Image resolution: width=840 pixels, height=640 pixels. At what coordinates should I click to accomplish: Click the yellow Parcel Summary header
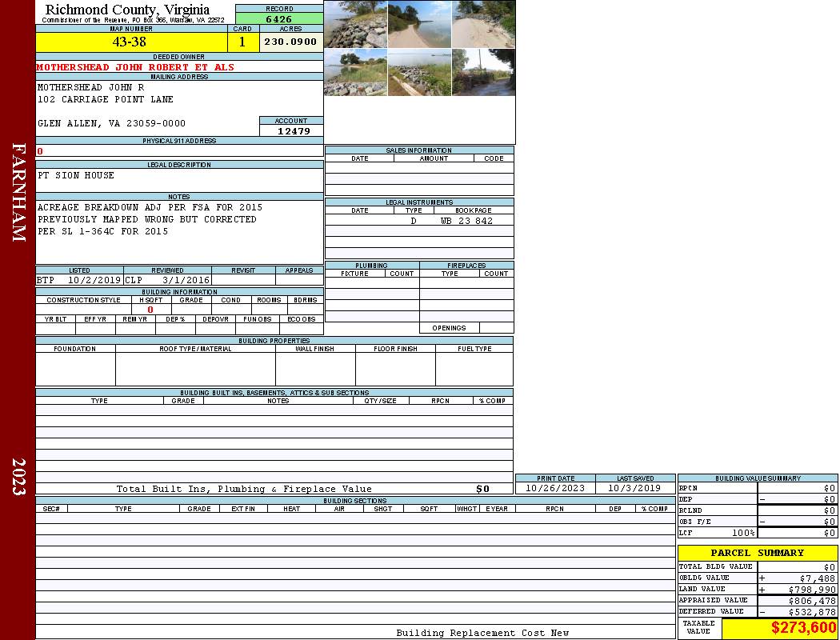[757, 553]
